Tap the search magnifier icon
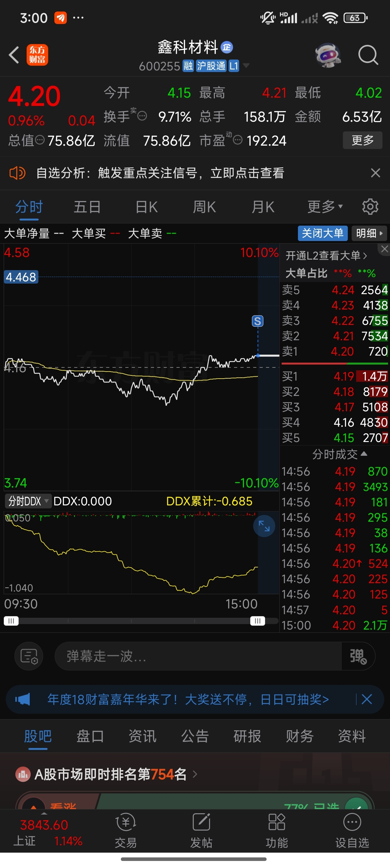Screen dimensions: 390x868 368,55
